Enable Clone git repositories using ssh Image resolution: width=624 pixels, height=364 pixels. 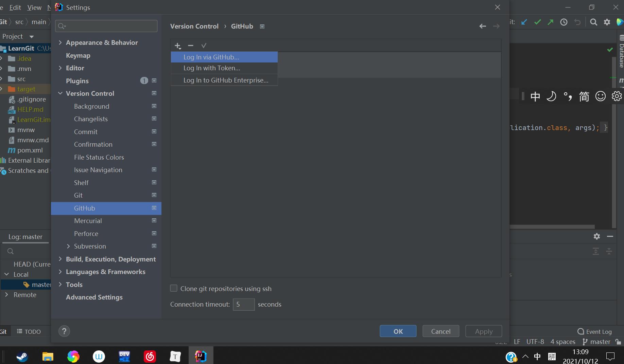coord(174,288)
